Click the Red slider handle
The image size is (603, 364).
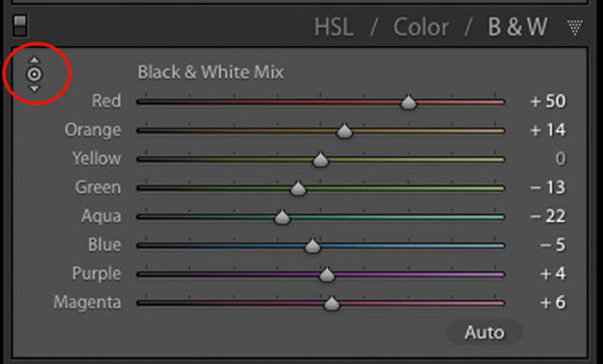coord(409,102)
